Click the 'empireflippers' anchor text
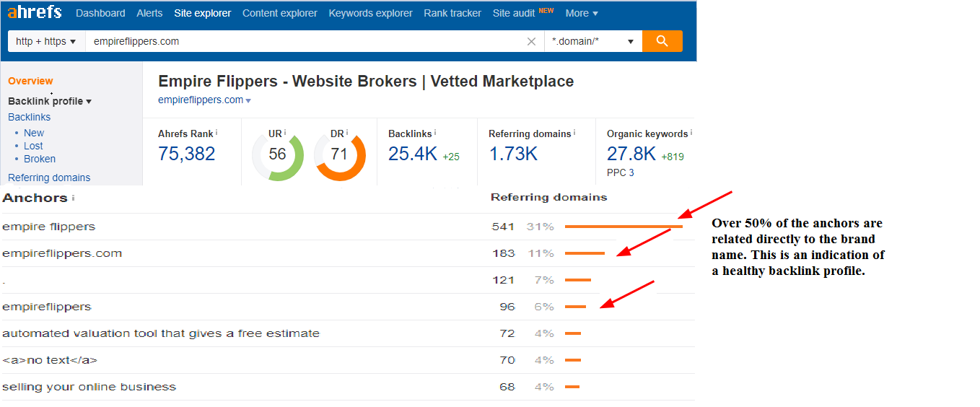 (x=47, y=307)
